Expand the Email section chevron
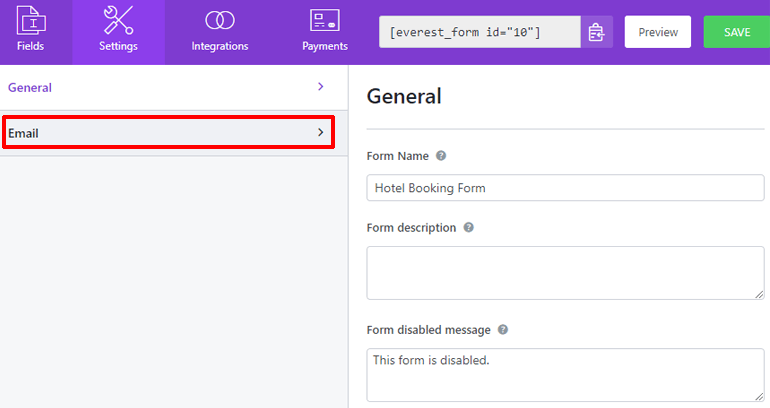Viewport: 770px width, 408px height. 320,132
